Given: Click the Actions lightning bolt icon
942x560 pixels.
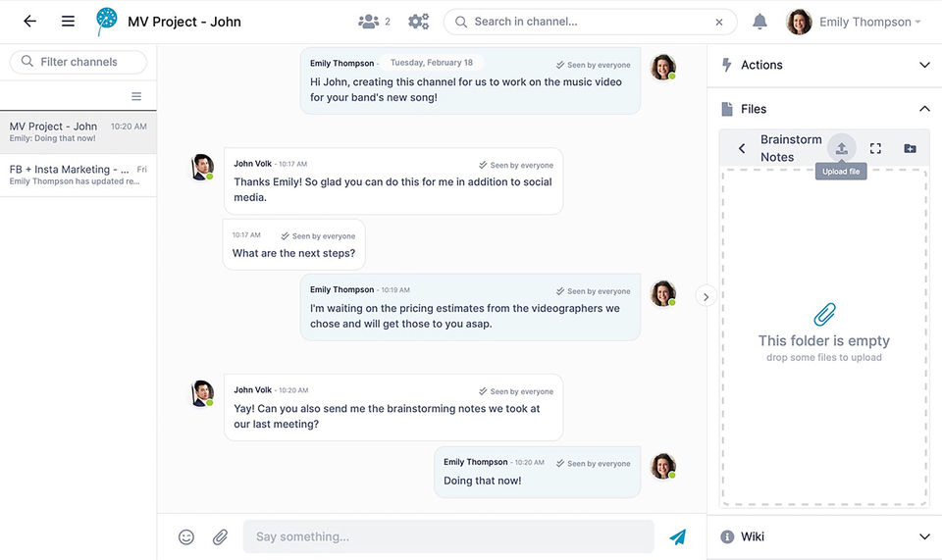Looking at the screenshot, I should tap(726, 65).
